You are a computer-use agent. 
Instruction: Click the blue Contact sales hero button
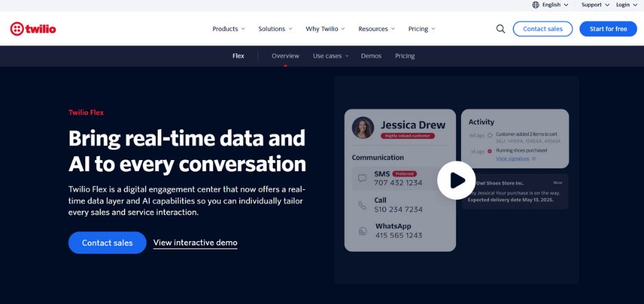point(107,243)
